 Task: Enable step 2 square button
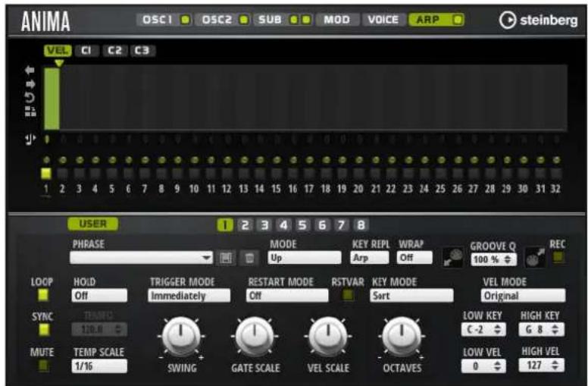(x=62, y=174)
